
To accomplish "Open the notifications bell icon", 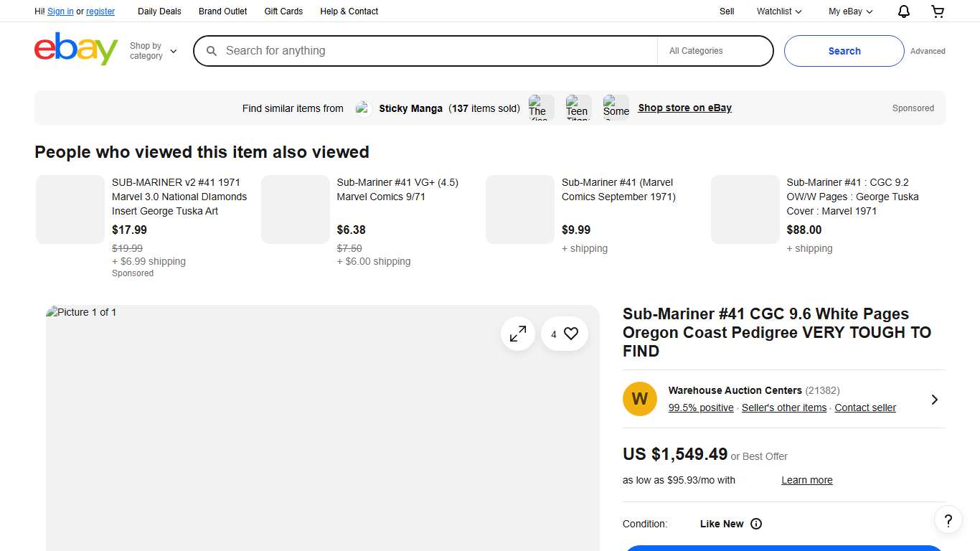I will (x=904, y=11).
